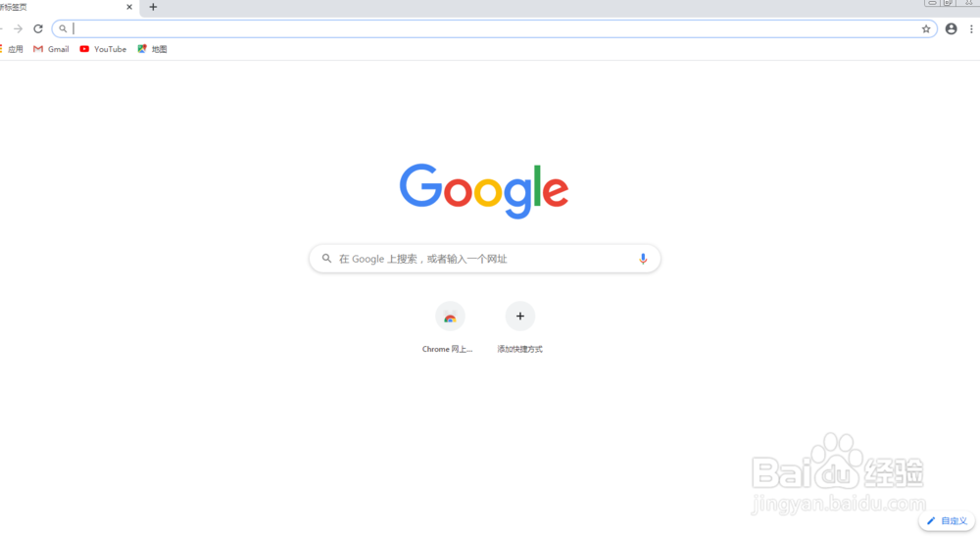Open the user profile avatar icon
The height and width of the screenshot is (537, 980).
coord(952,28)
